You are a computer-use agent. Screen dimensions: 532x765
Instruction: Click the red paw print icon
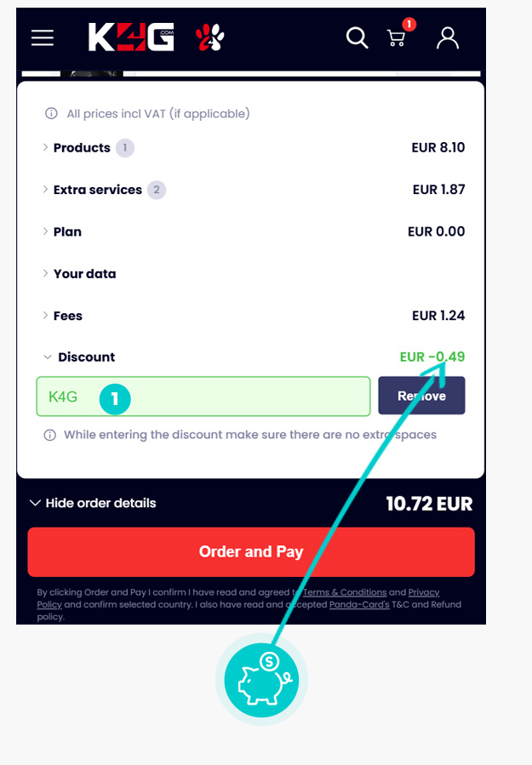[x=210, y=37]
